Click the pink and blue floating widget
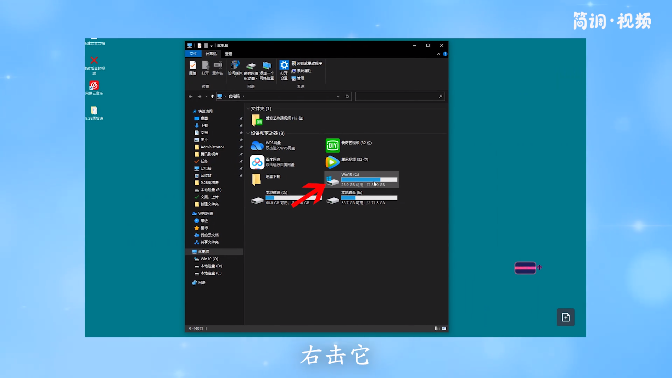Viewport: 672px width, 378px height. (525, 268)
